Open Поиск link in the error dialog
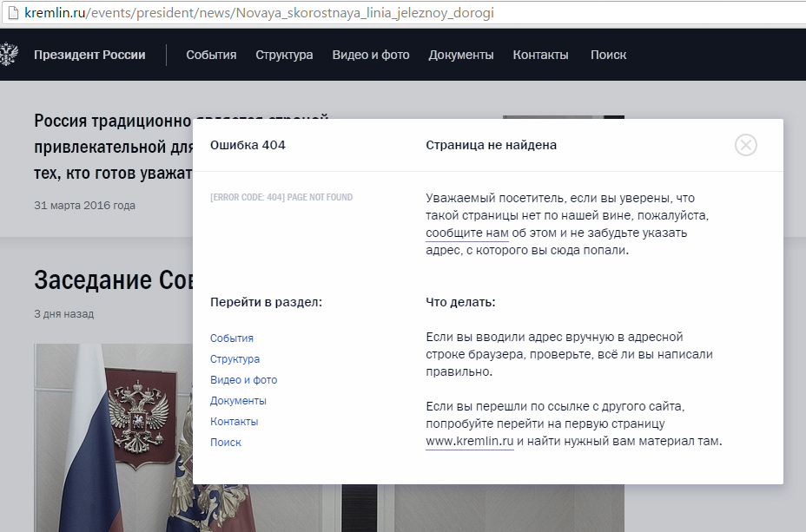Image resolution: width=806 pixels, height=532 pixels. (x=226, y=443)
